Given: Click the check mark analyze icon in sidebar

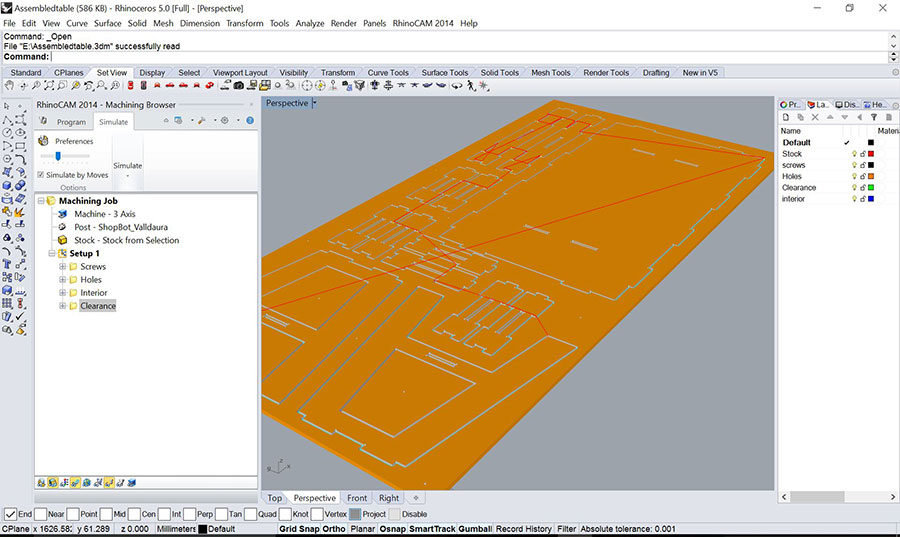Looking at the screenshot, I should pyautogui.click(x=20, y=316).
